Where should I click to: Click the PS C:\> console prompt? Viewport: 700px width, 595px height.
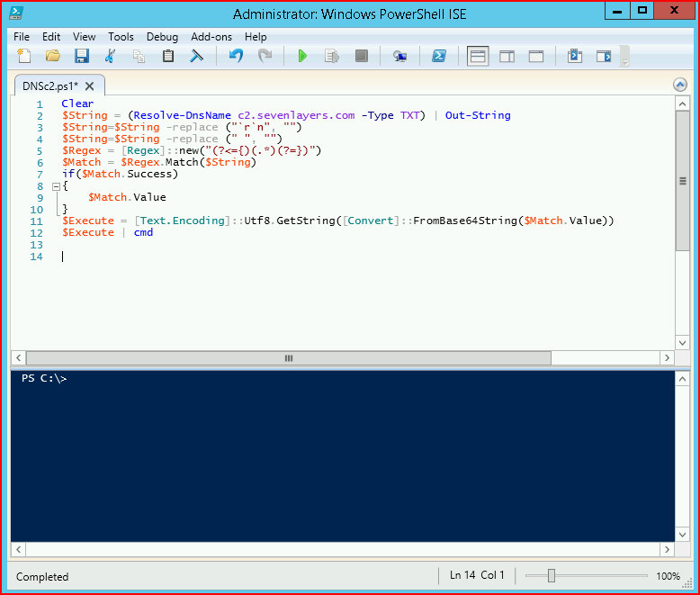coord(44,378)
